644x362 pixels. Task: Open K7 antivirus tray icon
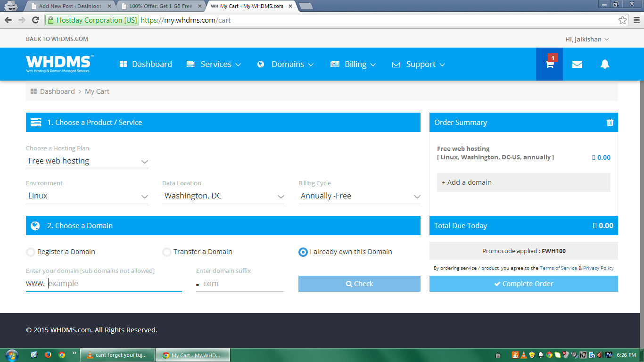coord(583,355)
